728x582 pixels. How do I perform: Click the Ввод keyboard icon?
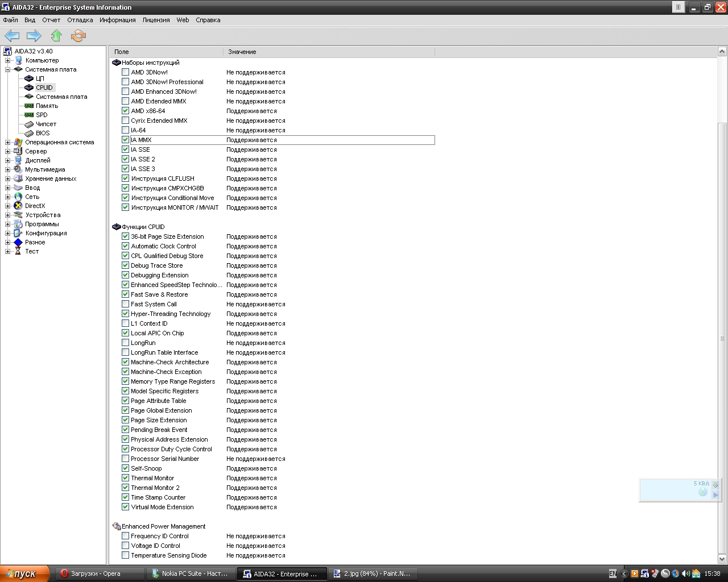click(18, 188)
